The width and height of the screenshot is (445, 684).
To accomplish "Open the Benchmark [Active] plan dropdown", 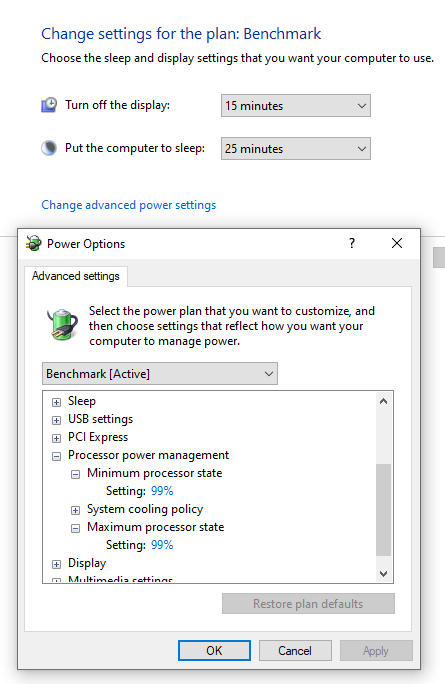I will click(x=160, y=374).
